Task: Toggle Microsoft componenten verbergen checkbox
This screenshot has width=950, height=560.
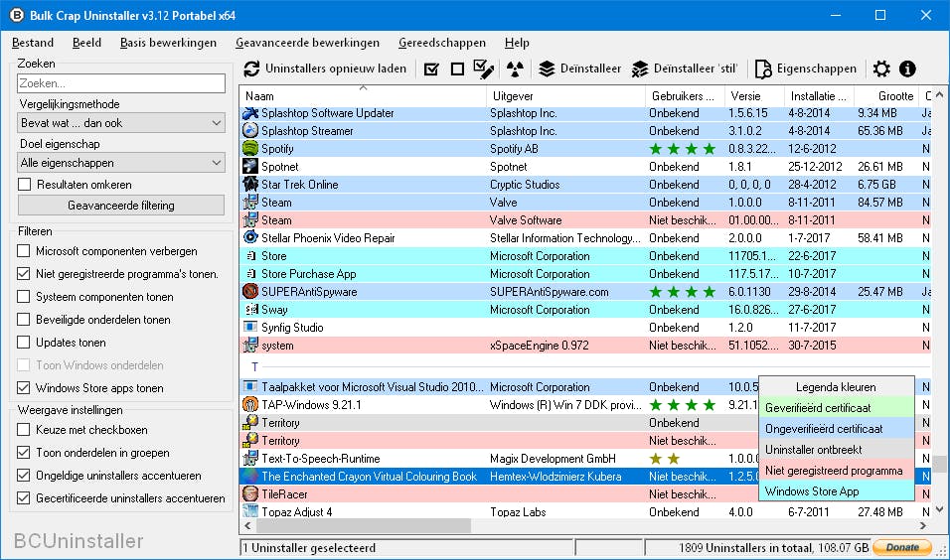Action: pyautogui.click(x=26, y=252)
